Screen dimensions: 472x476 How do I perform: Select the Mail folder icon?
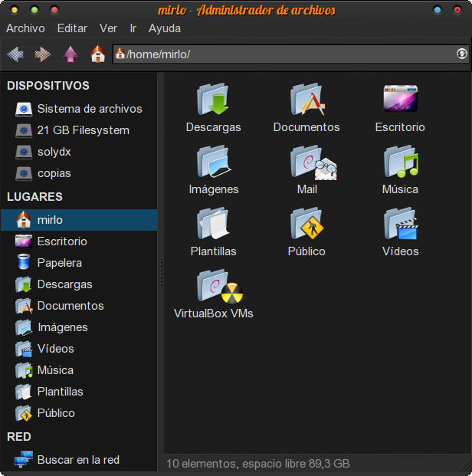tap(313, 162)
